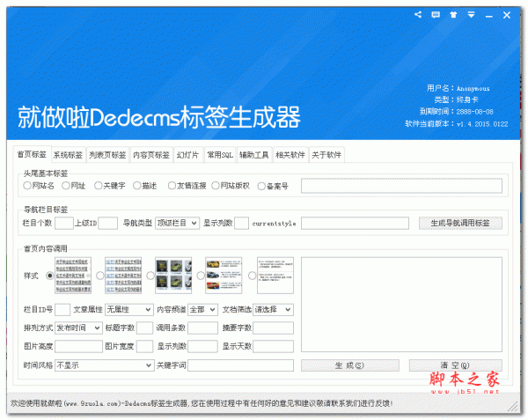Open the 排列方式 dropdown
The image size is (528, 420).
pyautogui.click(x=78, y=328)
